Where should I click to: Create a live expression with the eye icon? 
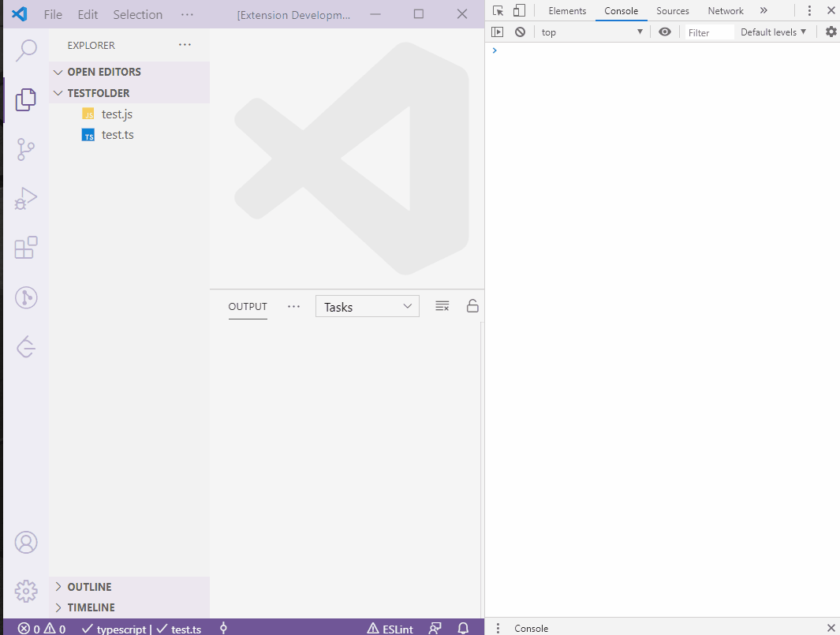(664, 32)
